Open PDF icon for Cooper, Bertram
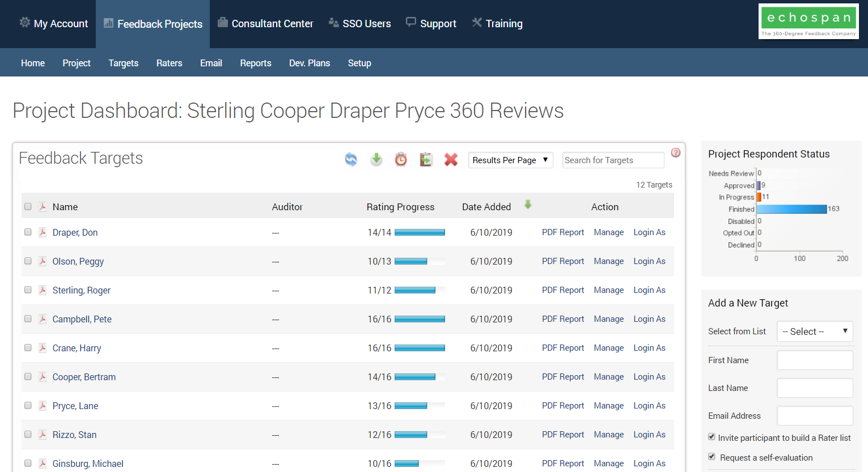This screenshot has height=472, width=868. pos(43,376)
